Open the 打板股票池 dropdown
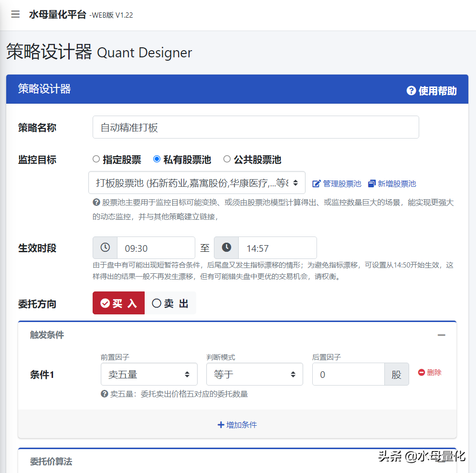The width and height of the screenshot is (476, 473). 197,183
